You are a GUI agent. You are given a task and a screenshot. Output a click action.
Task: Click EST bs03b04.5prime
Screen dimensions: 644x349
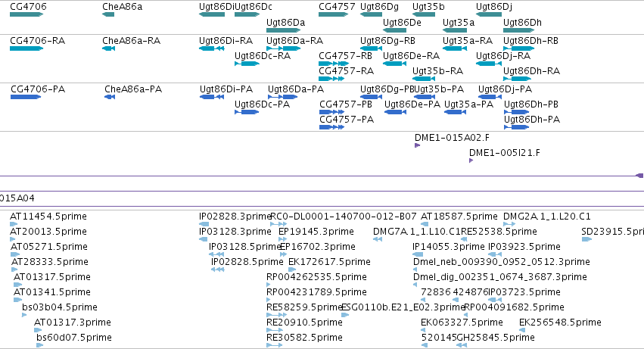24,315
